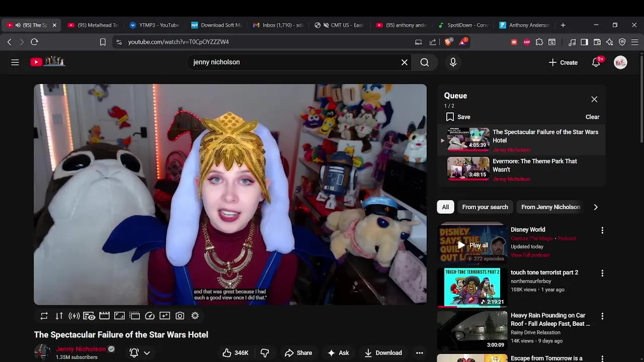Dislike the video

click(265, 353)
